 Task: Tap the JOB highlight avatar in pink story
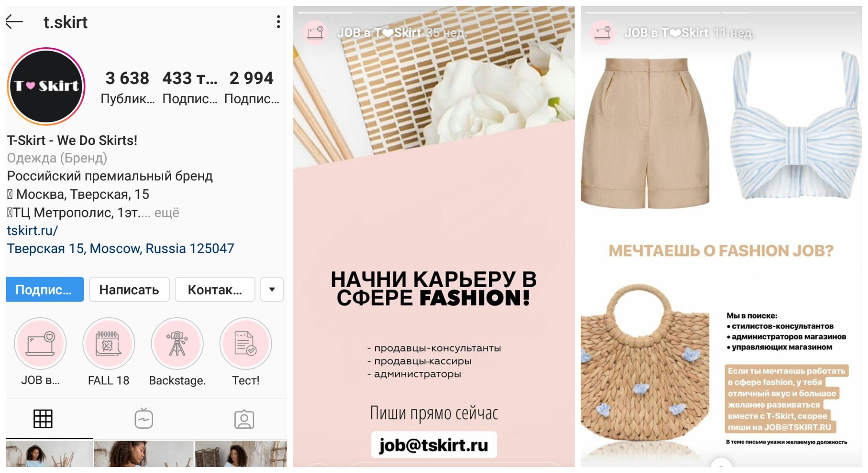316,33
